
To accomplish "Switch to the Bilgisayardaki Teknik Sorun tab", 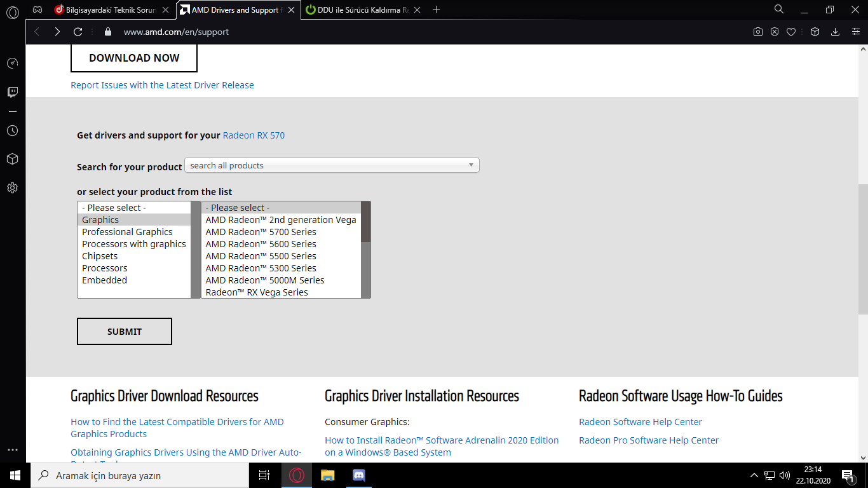I will [112, 10].
